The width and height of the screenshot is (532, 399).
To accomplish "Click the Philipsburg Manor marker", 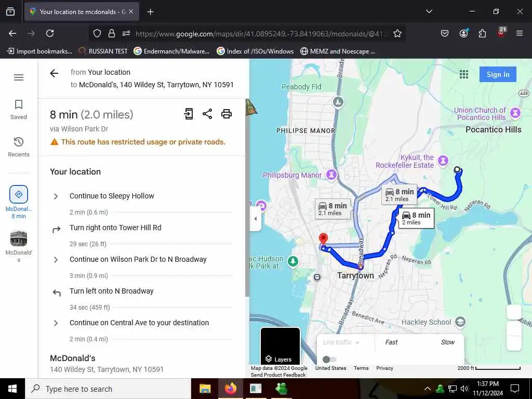I will 331,175.
